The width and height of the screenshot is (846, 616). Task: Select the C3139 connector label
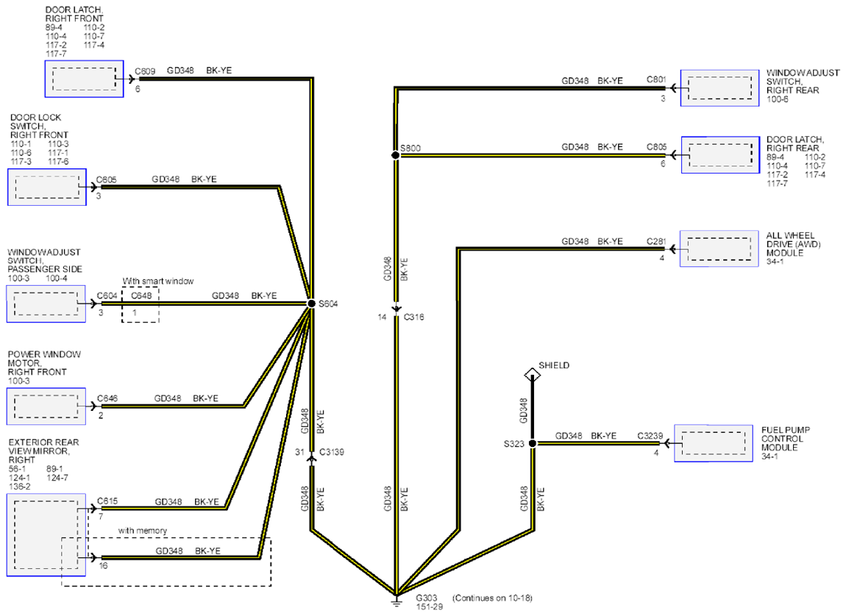pos(331,452)
